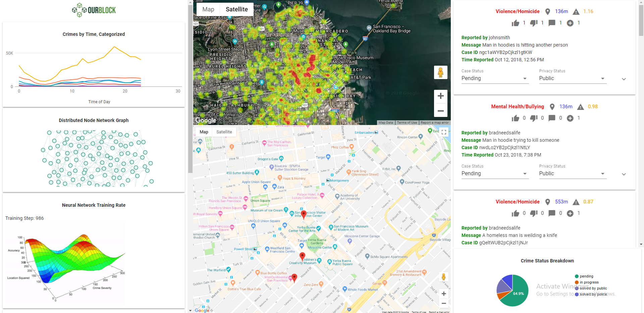Downvote the homeless man knife report
This screenshot has width=644, height=313.
click(534, 213)
